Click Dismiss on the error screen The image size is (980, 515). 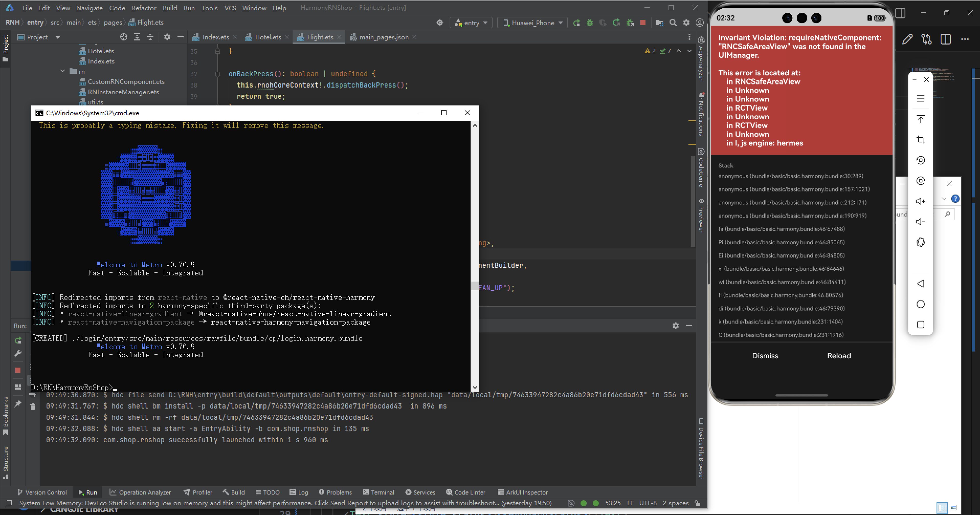click(765, 356)
